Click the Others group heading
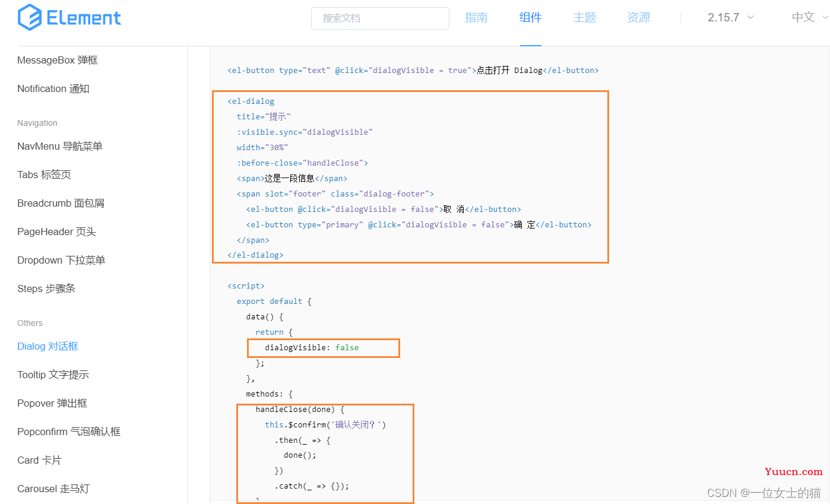This screenshot has height=504, width=830. [30, 323]
